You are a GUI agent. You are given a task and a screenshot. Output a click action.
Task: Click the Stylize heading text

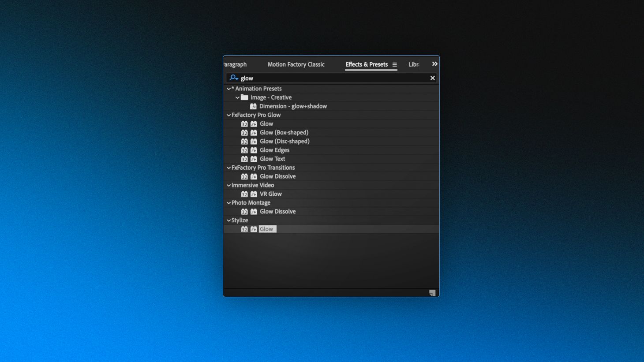[x=240, y=220]
